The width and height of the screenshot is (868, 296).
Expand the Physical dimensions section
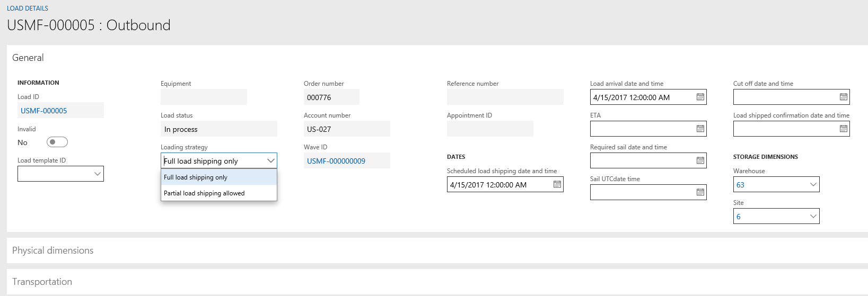pyautogui.click(x=53, y=250)
